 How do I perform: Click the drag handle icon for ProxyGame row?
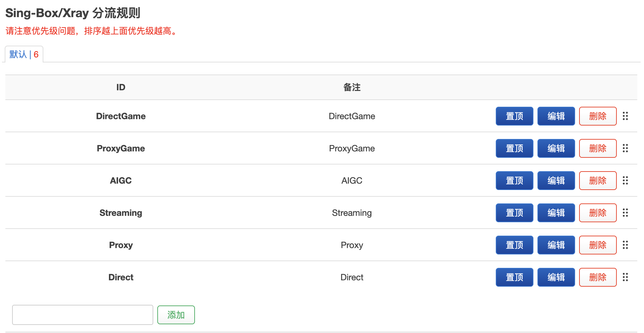coord(625,148)
